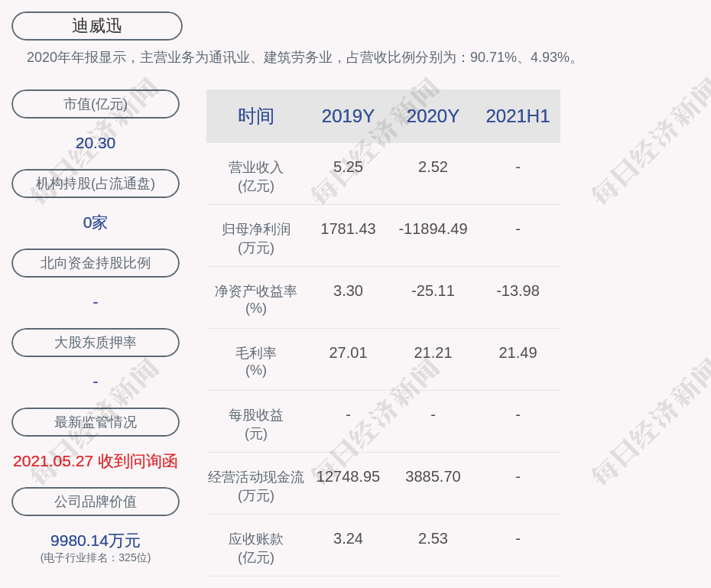
Task: Select the 2019Y ROE value 3.30
Action: pos(348,291)
